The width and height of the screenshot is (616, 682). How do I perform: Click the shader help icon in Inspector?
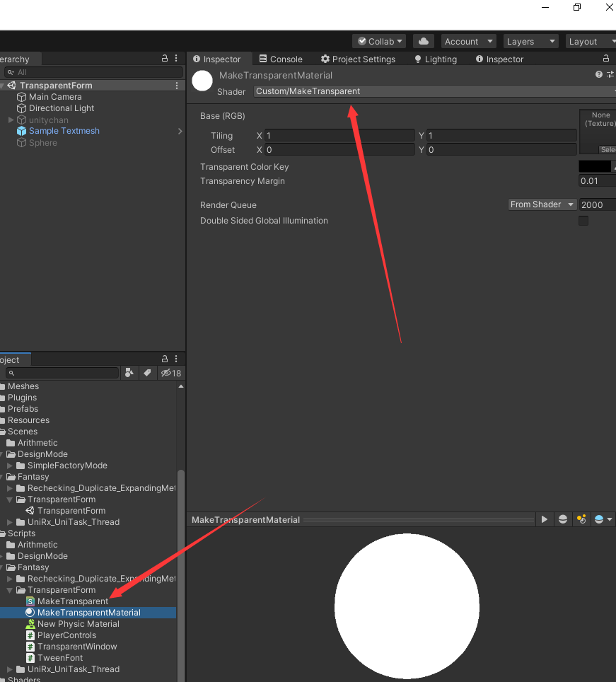598,74
